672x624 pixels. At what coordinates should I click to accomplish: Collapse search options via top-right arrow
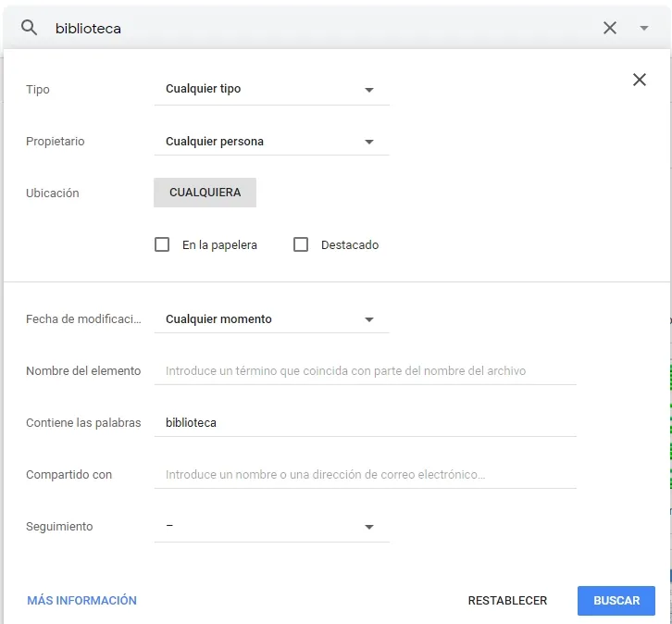[643, 29]
